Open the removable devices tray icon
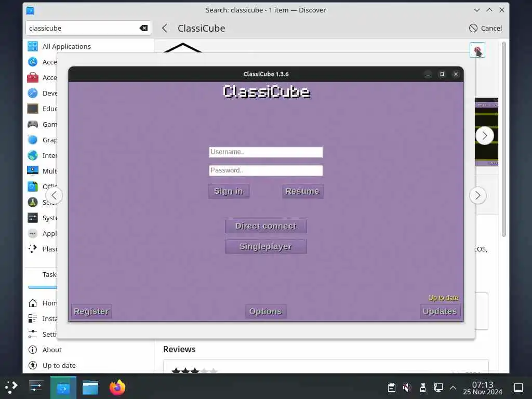 [423, 388]
